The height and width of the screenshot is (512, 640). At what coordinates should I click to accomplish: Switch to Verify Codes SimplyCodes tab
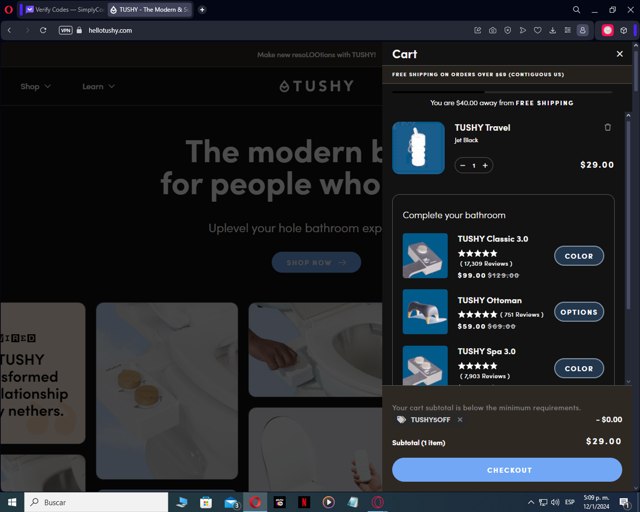64,9
